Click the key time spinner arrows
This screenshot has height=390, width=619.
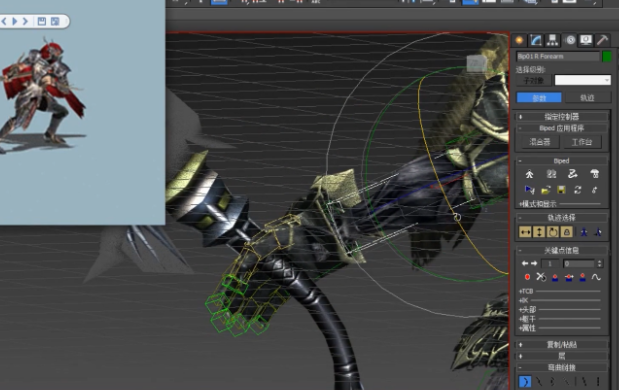599,263
